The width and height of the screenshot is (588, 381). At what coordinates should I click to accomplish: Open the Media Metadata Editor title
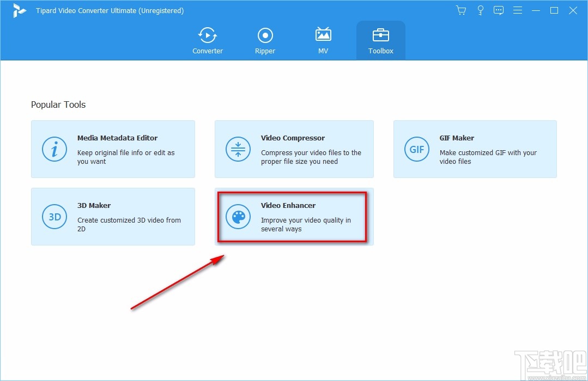tap(117, 138)
